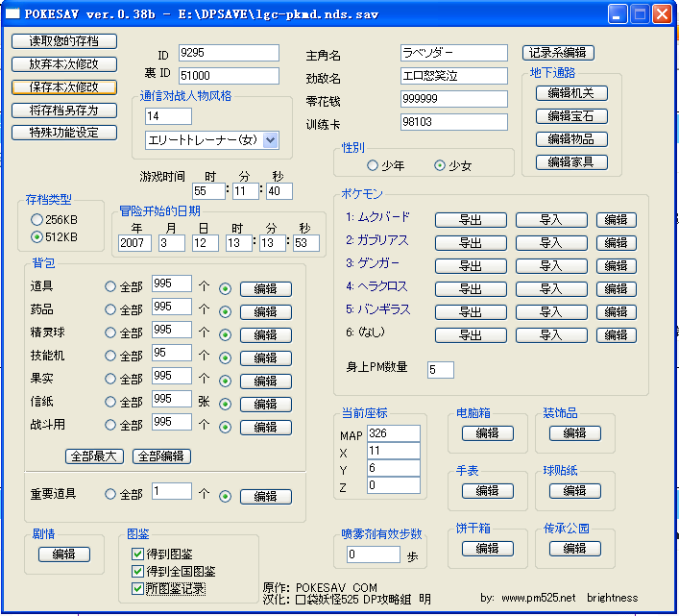Edit Pokémon 5 バンギラス
The image size is (679, 616).
click(x=617, y=312)
